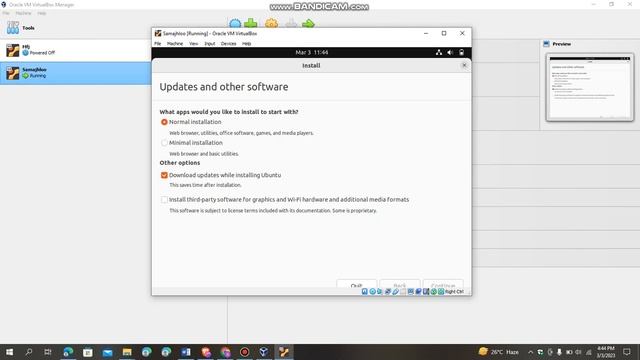Viewport: 640px width, 360px height.
Task: Click New machine icon in VirtualBox Manager toolbar
Action: [x=235, y=23]
